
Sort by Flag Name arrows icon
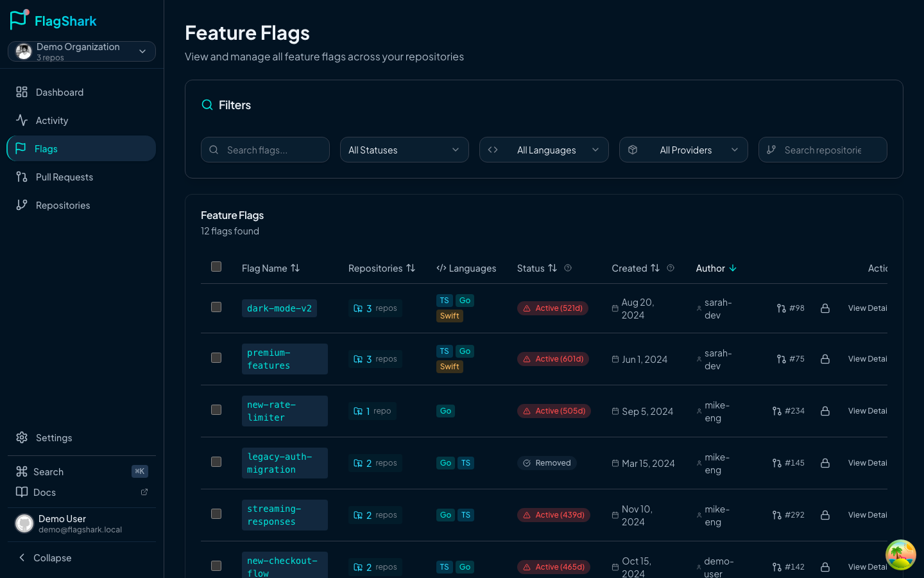295,268
